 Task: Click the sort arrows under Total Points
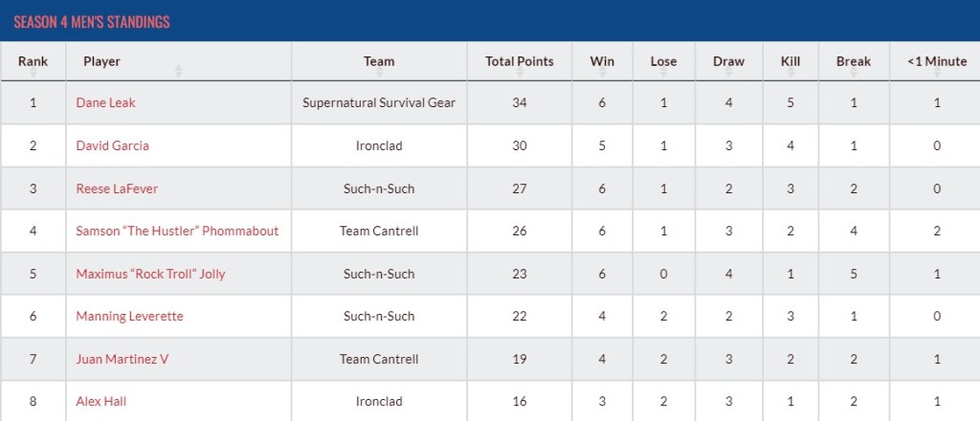click(520, 73)
